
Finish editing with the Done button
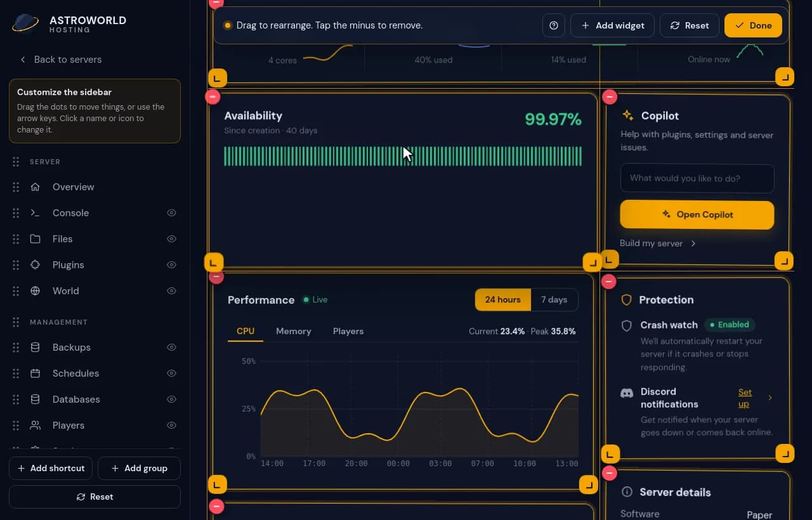coord(753,25)
